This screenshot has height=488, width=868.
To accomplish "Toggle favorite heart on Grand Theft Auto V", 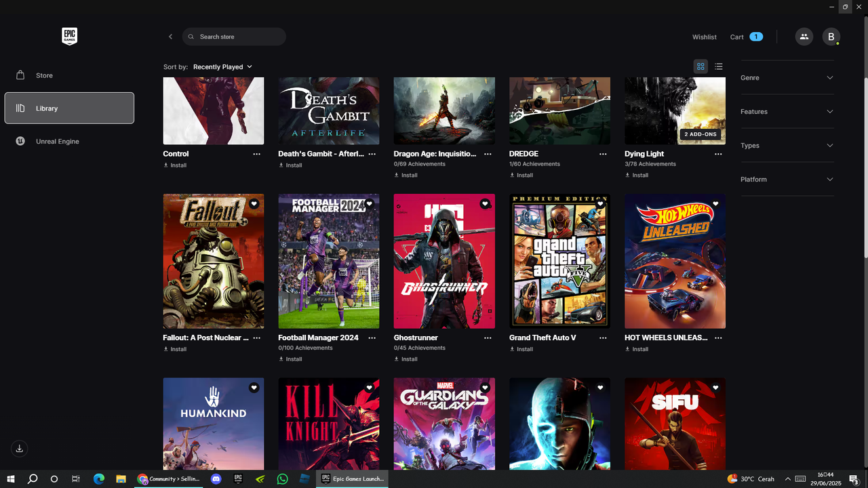I will 600,204.
